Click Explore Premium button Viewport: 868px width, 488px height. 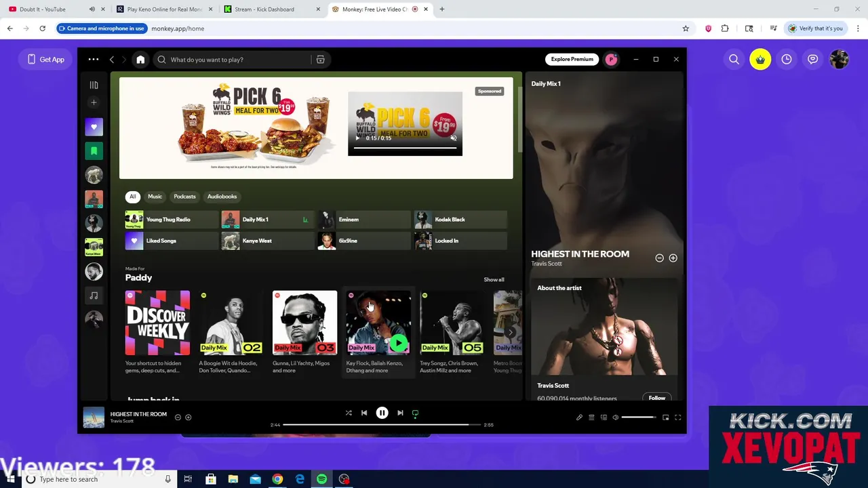coord(572,60)
